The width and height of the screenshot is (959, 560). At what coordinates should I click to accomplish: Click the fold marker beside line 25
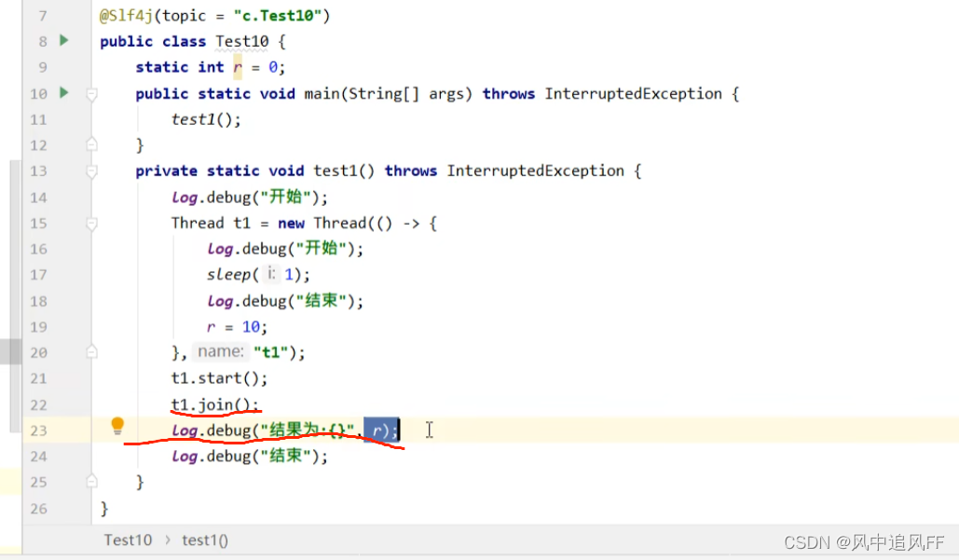[x=90, y=482]
